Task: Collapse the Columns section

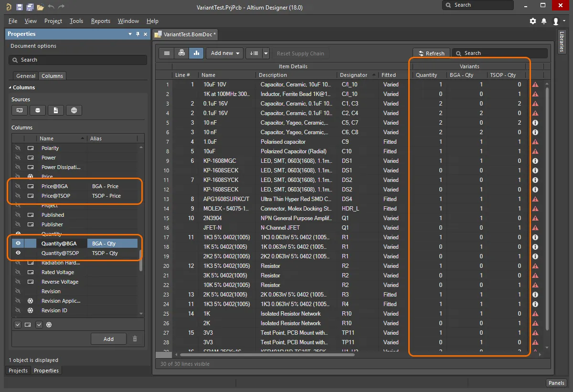Action: coord(11,87)
